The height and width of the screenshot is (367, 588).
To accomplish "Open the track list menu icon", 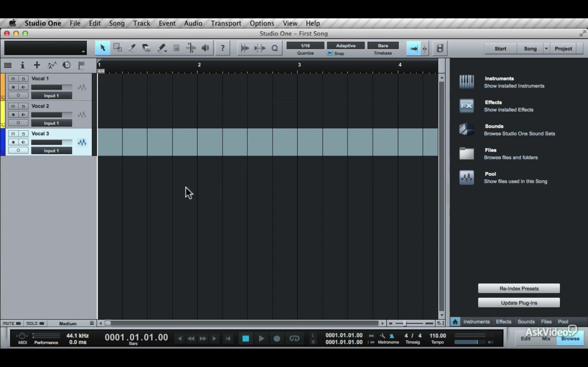I will [8, 65].
